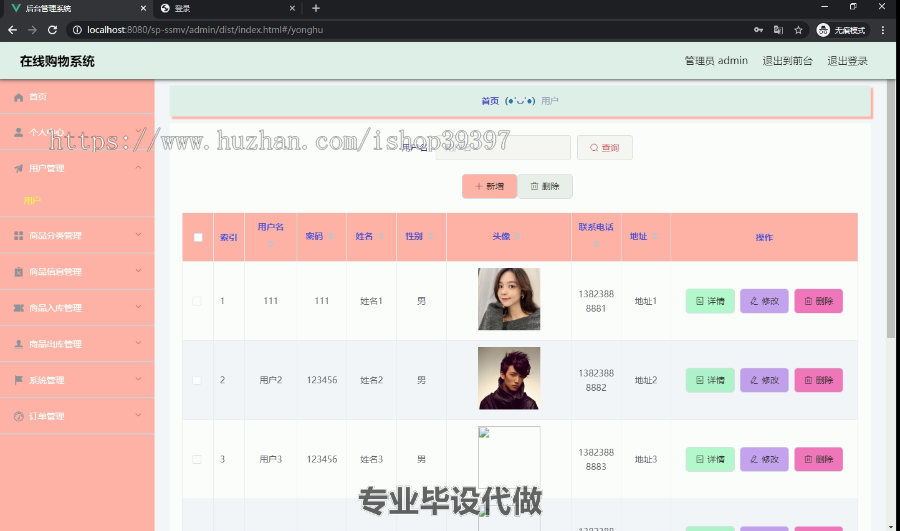Sort table by 姓名 column arrows
The image size is (900, 531).
(381, 237)
